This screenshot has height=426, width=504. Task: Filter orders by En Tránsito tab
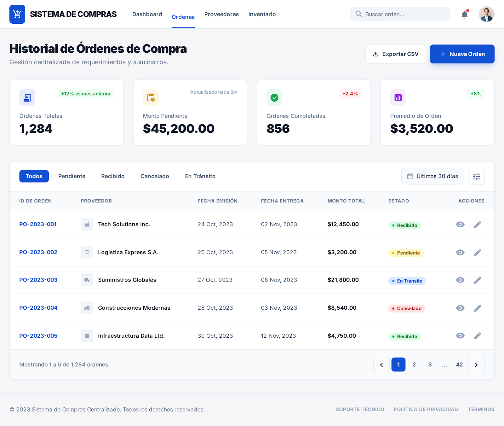pos(200,176)
